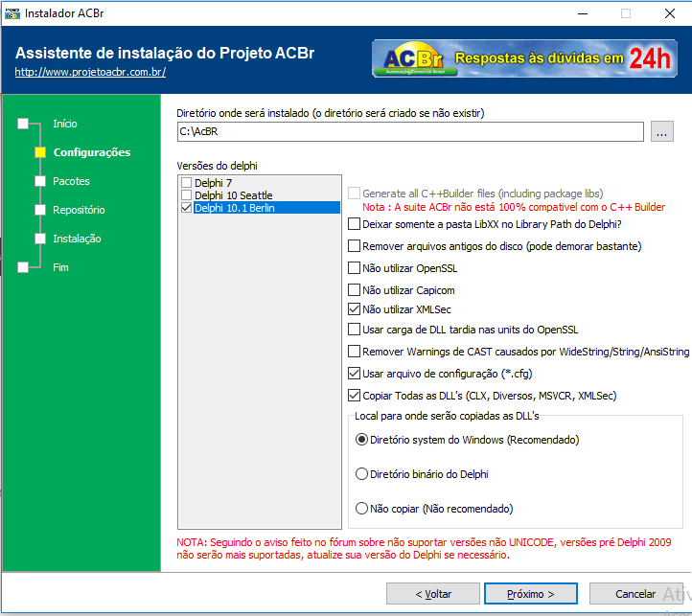The image size is (692, 616).
Task: Enable 'Usar carga de DLL tardia' option
Action: click(x=354, y=330)
